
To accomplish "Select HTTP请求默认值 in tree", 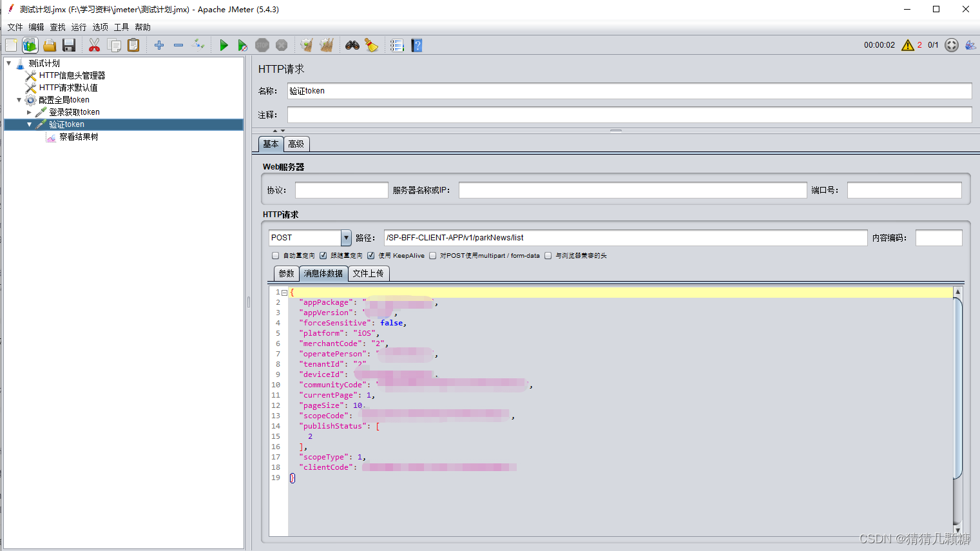I will pyautogui.click(x=68, y=88).
